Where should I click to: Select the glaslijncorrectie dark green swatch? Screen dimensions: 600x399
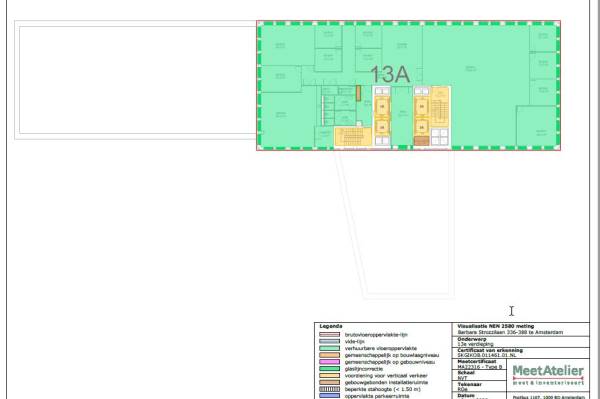329,369
